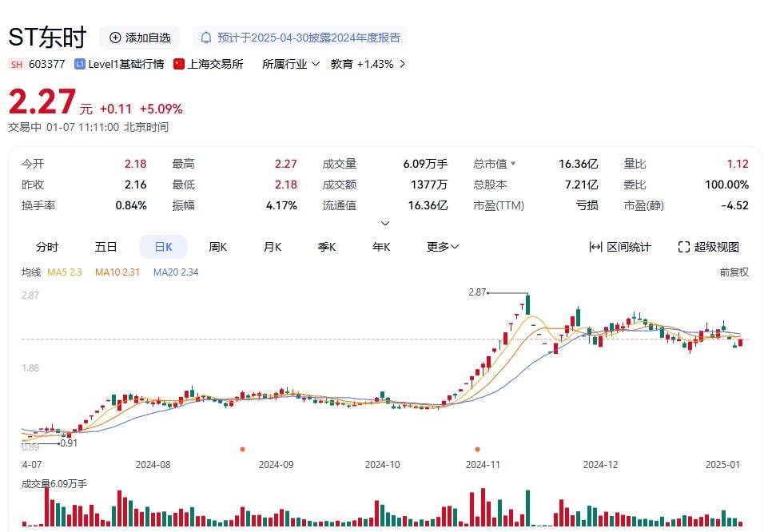Open the 区间统计 interval statistics tool
Screen dimensions: 764x532
627,247
